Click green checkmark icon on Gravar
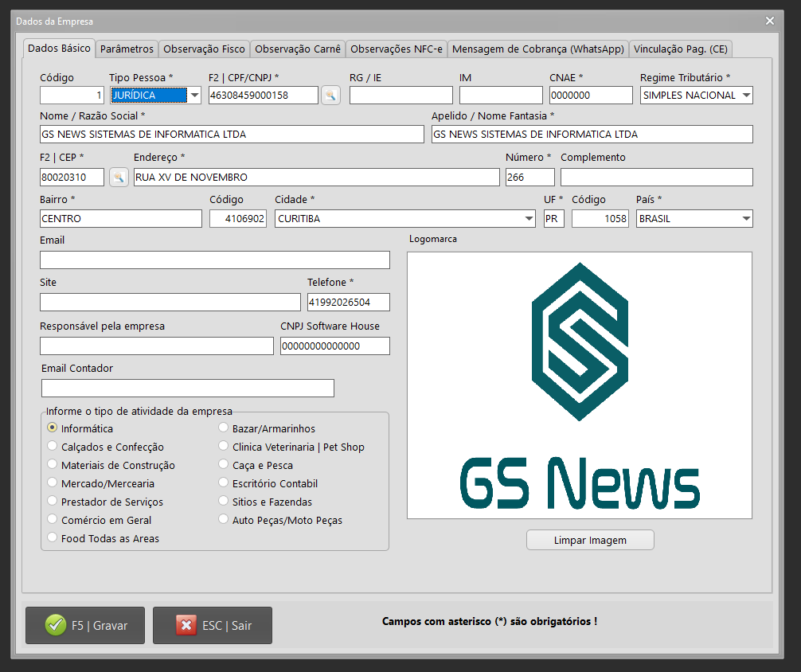Image resolution: width=801 pixels, height=672 pixels. click(x=56, y=625)
